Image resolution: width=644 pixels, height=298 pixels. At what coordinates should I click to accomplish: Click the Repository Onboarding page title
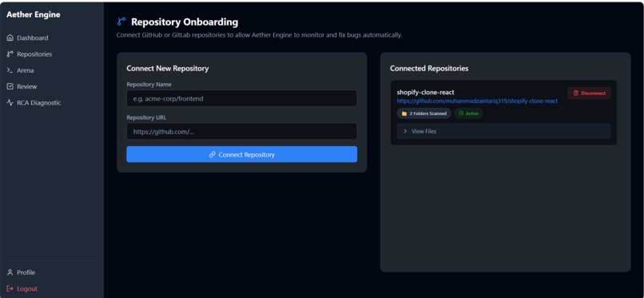click(185, 22)
